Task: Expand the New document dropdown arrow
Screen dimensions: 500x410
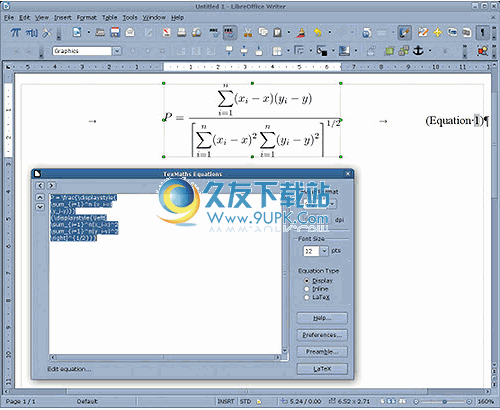Action: coord(89,33)
